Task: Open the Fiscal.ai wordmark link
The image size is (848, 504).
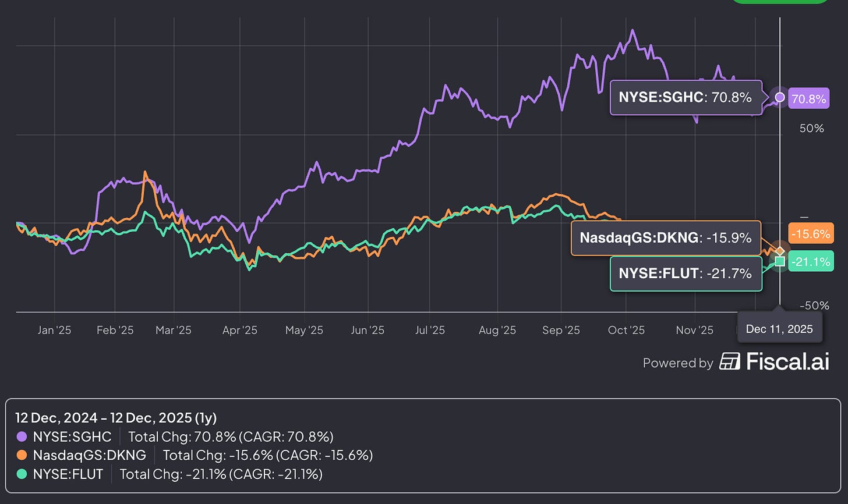Action: 787,361
